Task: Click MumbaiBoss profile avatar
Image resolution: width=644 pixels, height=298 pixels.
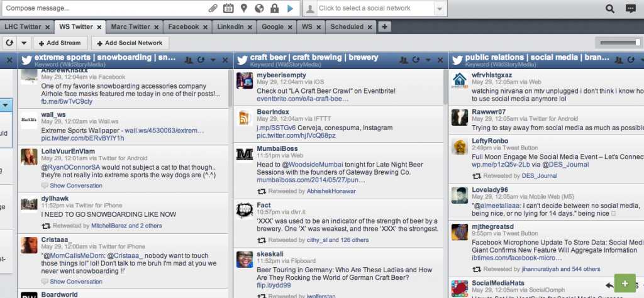Action: tap(245, 154)
